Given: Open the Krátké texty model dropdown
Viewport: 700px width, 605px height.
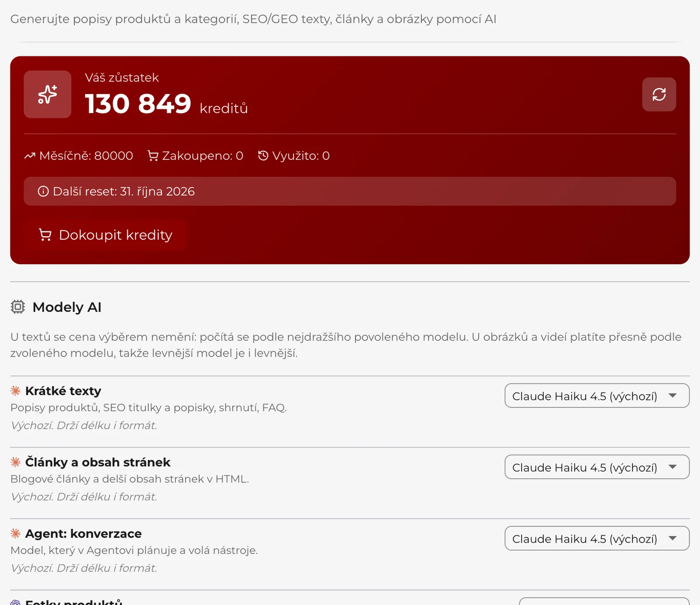Looking at the screenshot, I should click(597, 396).
